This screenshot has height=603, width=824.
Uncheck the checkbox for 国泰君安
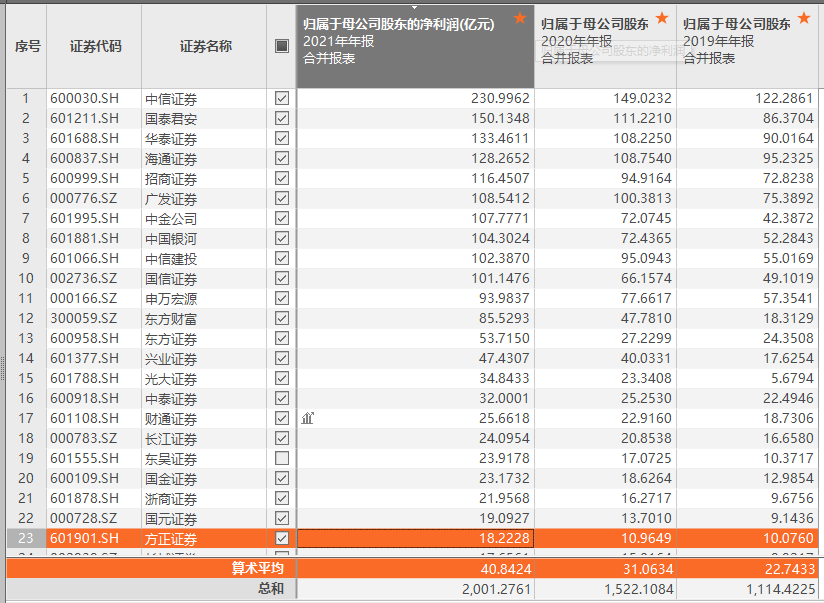pyautogui.click(x=282, y=118)
